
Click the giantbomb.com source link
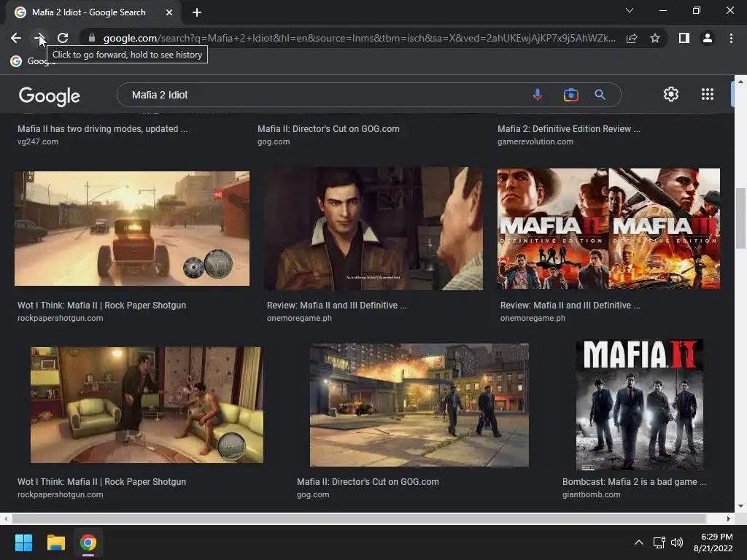click(x=591, y=494)
